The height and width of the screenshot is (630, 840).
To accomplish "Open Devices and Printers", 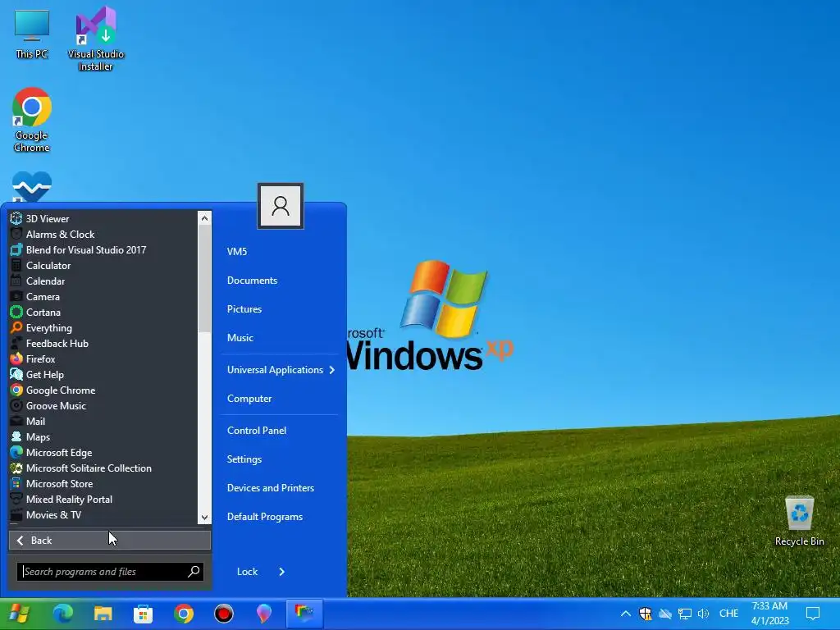I will tap(271, 488).
